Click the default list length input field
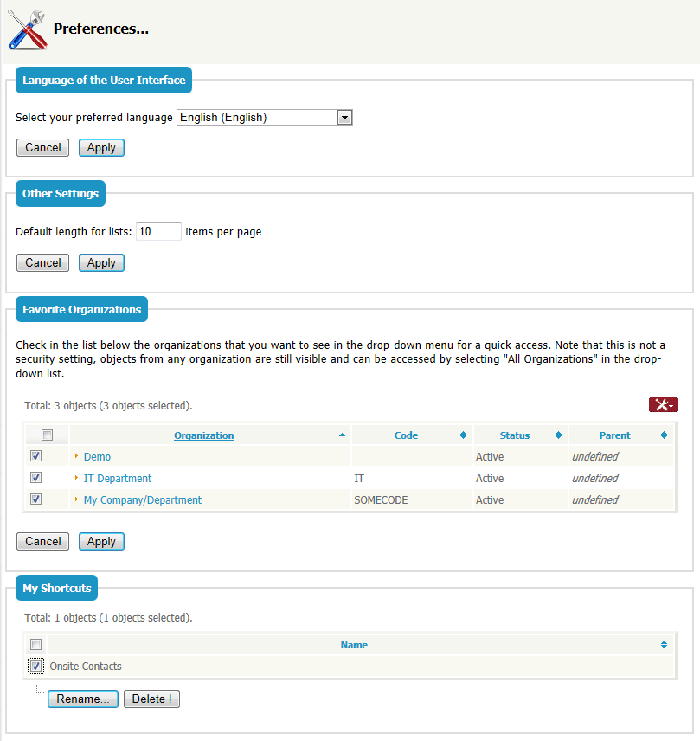700x741 pixels. 158,231
